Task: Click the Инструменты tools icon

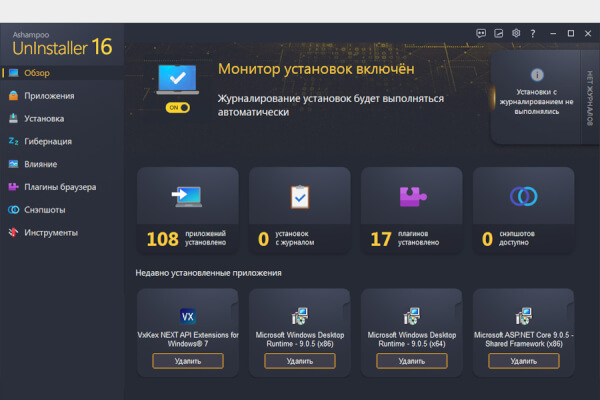Action: (13, 232)
